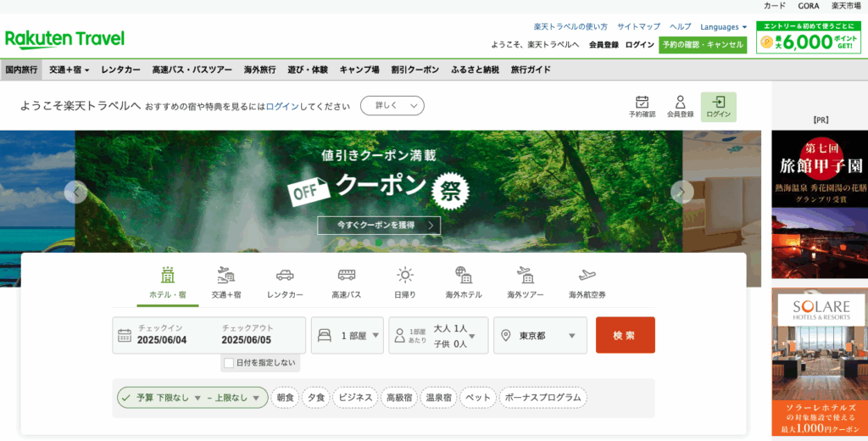Select the 海外ツアー plane building icon
The image size is (868, 441).
(x=525, y=275)
